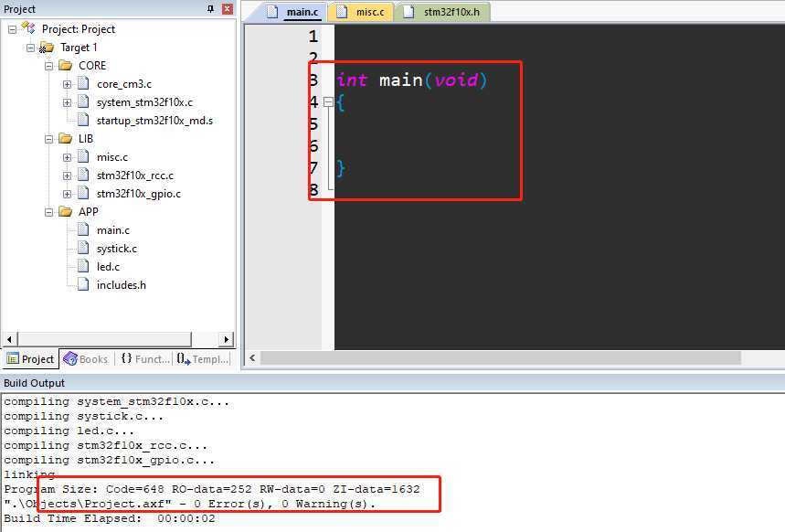Viewport: 785px width, 532px height.
Task: Open the Project tab in bottom panel
Action: coord(30,359)
